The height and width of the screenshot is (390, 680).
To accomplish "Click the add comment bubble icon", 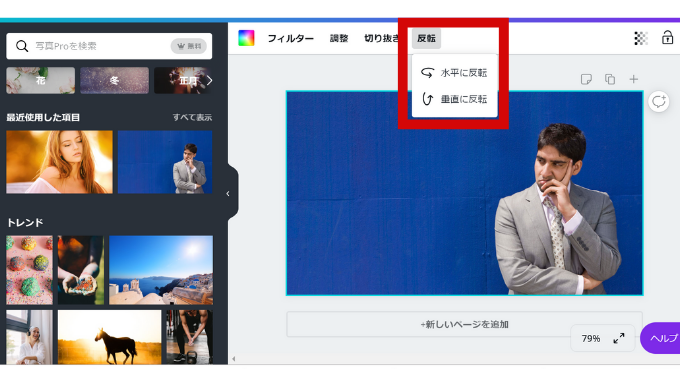I will (x=658, y=102).
